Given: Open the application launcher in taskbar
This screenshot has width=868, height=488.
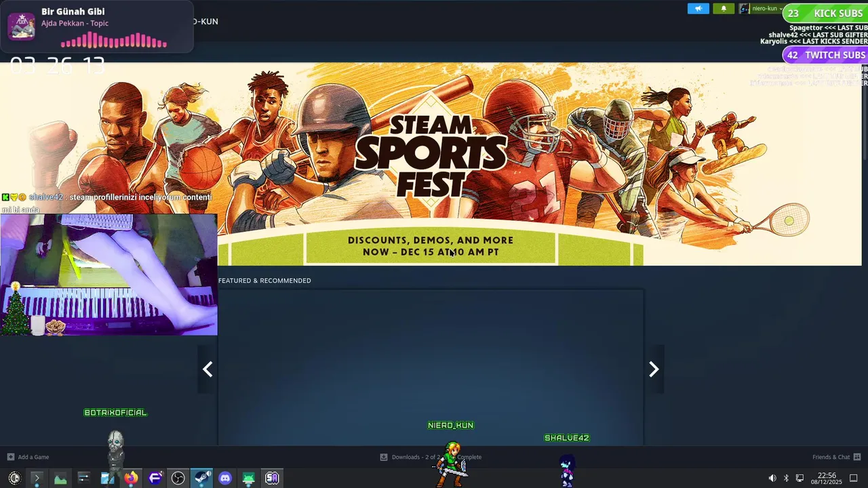Looking at the screenshot, I should (x=14, y=478).
